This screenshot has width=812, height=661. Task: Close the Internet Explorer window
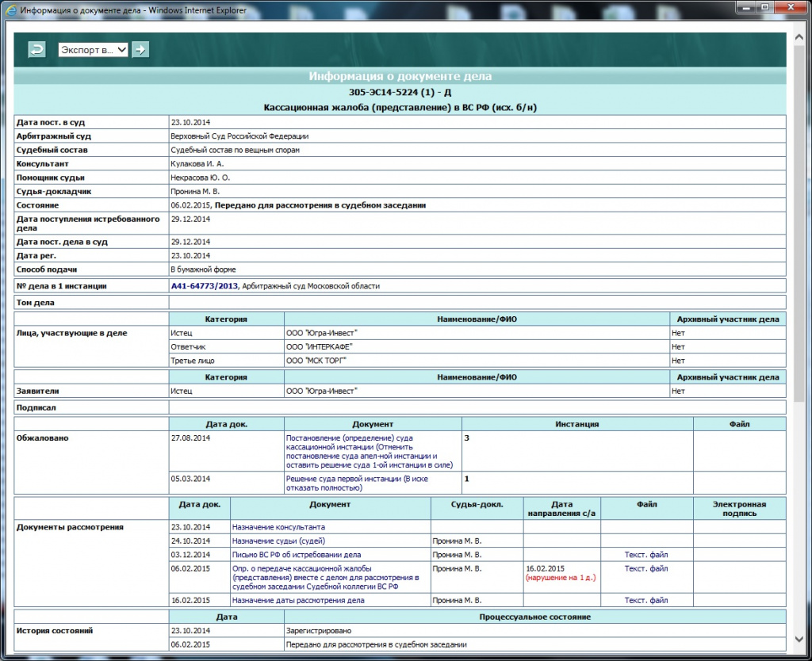tap(791, 6)
